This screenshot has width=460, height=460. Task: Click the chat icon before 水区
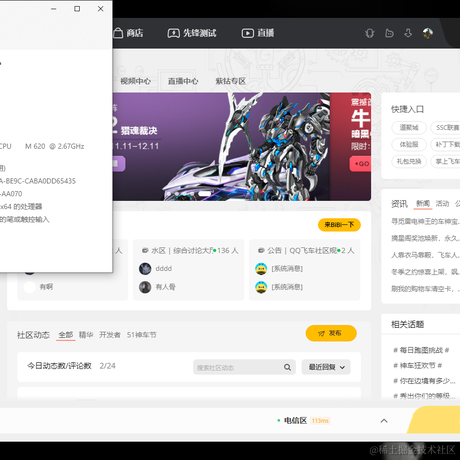(145, 250)
